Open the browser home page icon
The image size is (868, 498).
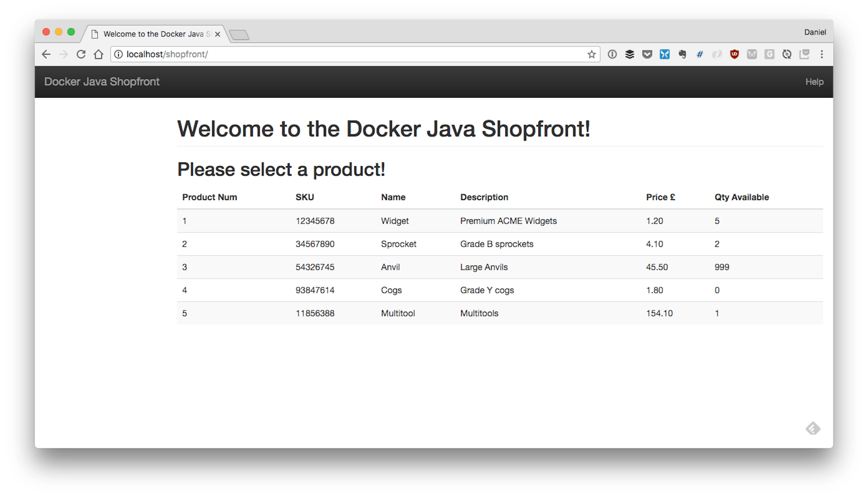(99, 54)
